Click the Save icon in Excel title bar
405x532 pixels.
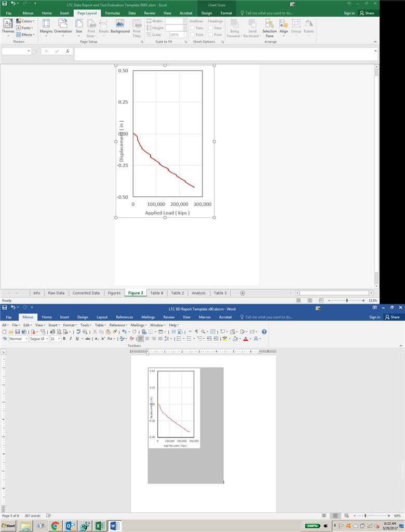click(4, 4)
